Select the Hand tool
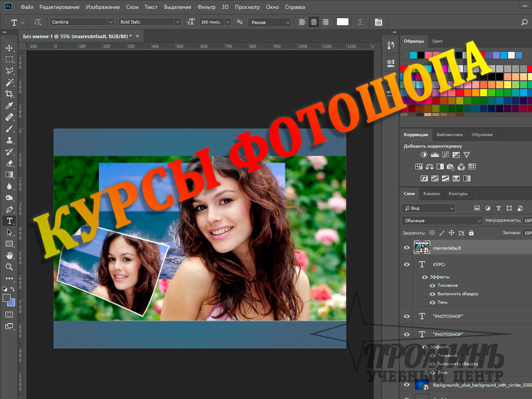 pos(9,255)
